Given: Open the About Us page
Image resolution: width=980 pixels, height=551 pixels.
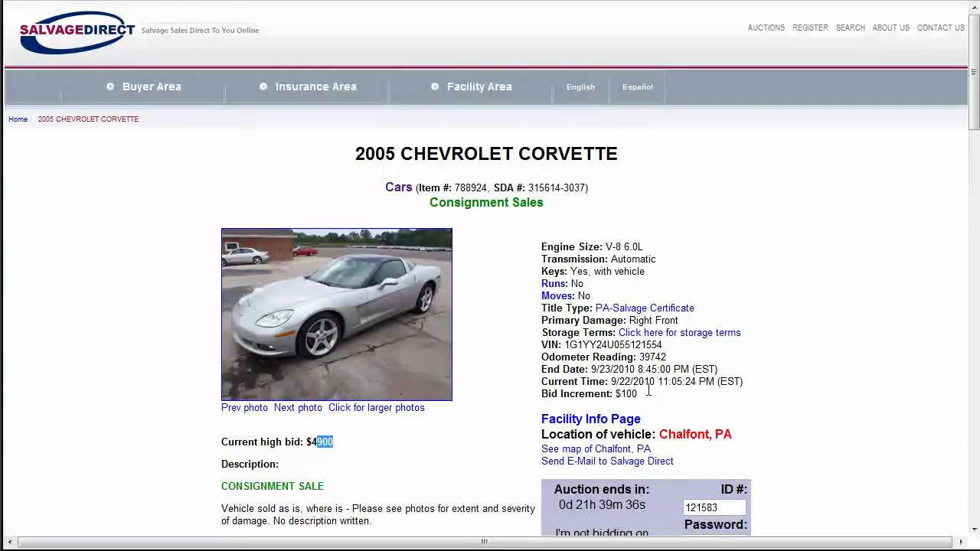Looking at the screenshot, I should [x=890, y=28].
